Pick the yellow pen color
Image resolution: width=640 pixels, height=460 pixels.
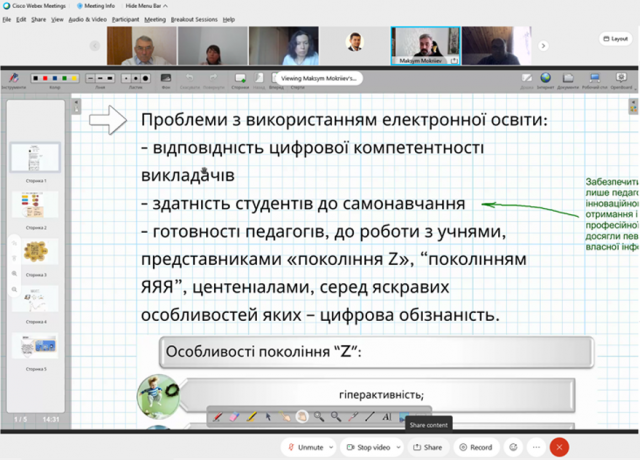(x=73, y=78)
